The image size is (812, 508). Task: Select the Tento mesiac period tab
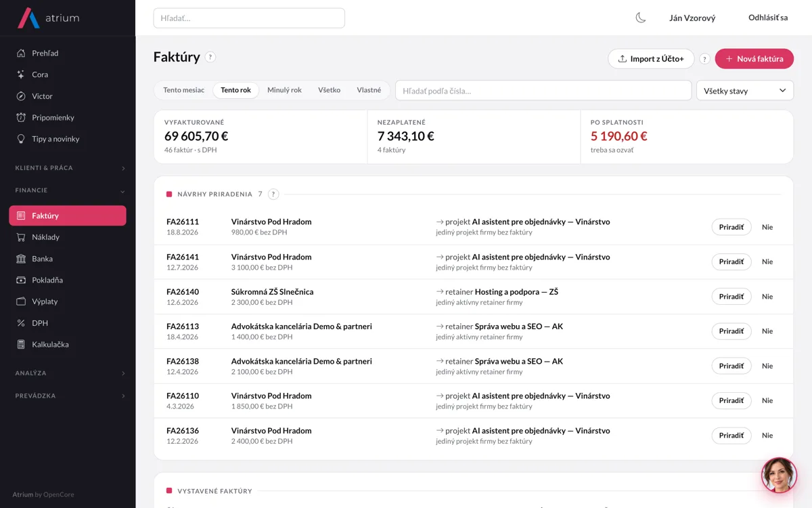click(184, 90)
